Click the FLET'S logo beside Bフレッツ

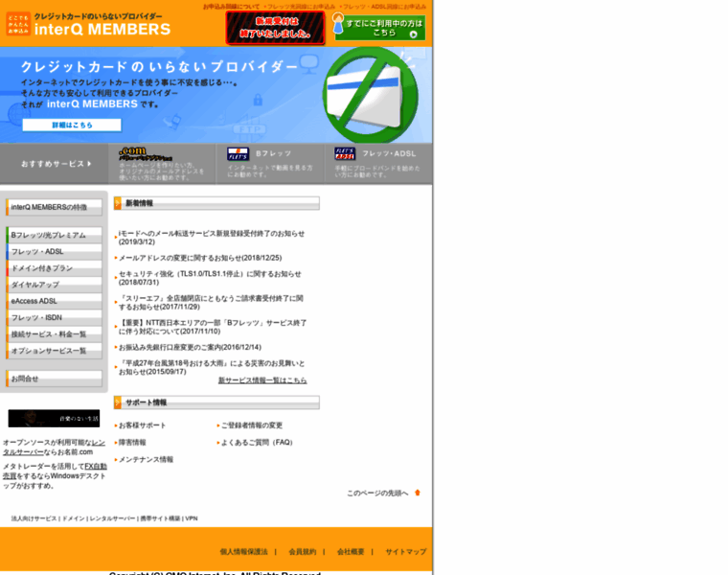pyautogui.click(x=239, y=153)
